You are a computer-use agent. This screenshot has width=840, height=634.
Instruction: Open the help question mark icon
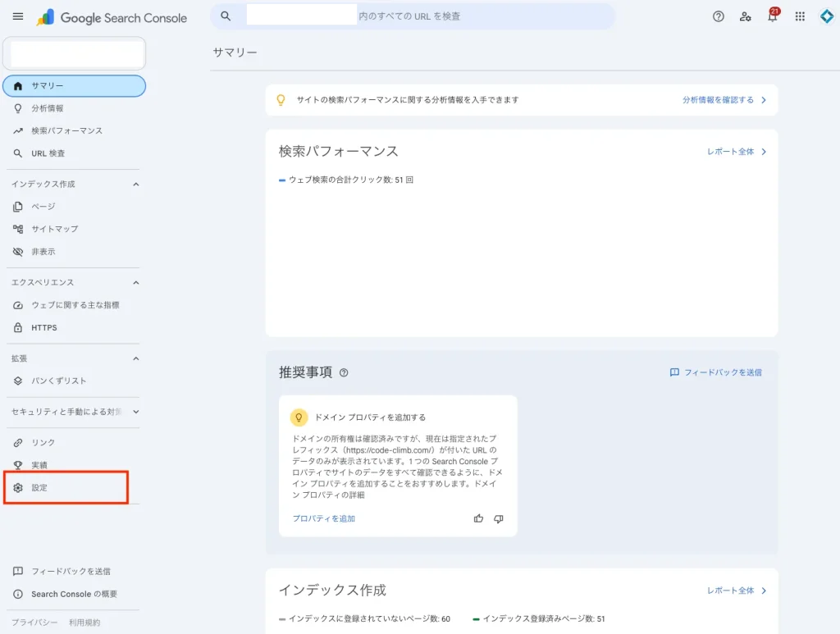(719, 16)
